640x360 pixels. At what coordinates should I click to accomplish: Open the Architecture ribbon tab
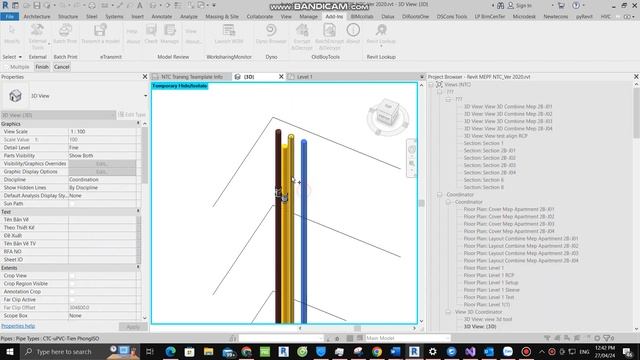37,16
